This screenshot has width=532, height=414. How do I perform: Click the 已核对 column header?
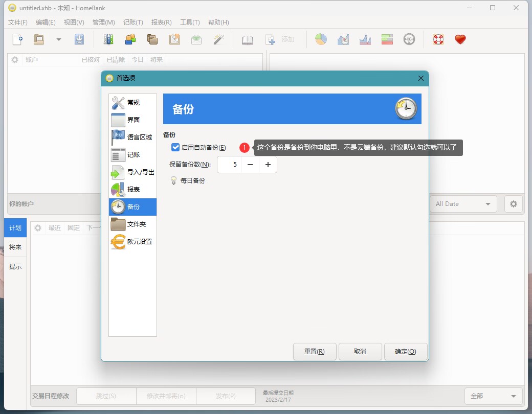click(91, 60)
